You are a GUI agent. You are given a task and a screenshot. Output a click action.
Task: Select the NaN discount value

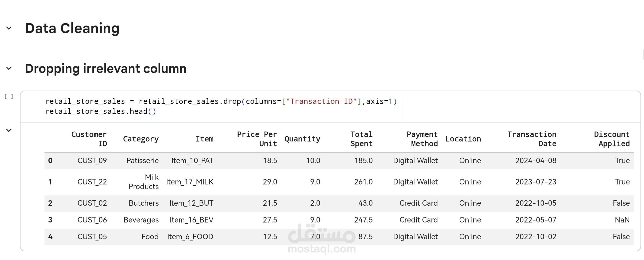622,220
